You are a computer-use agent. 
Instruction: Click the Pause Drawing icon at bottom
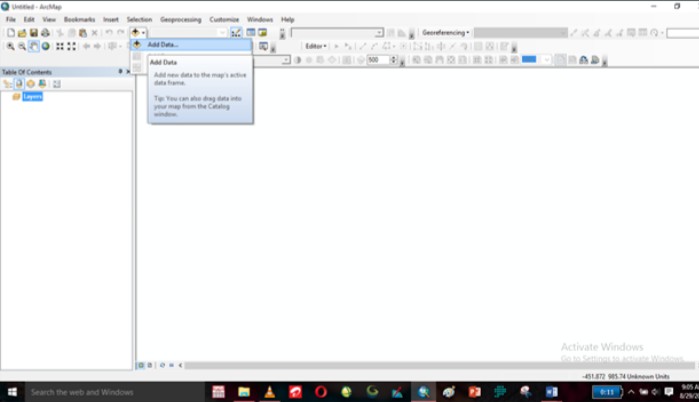click(x=171, y=365)
